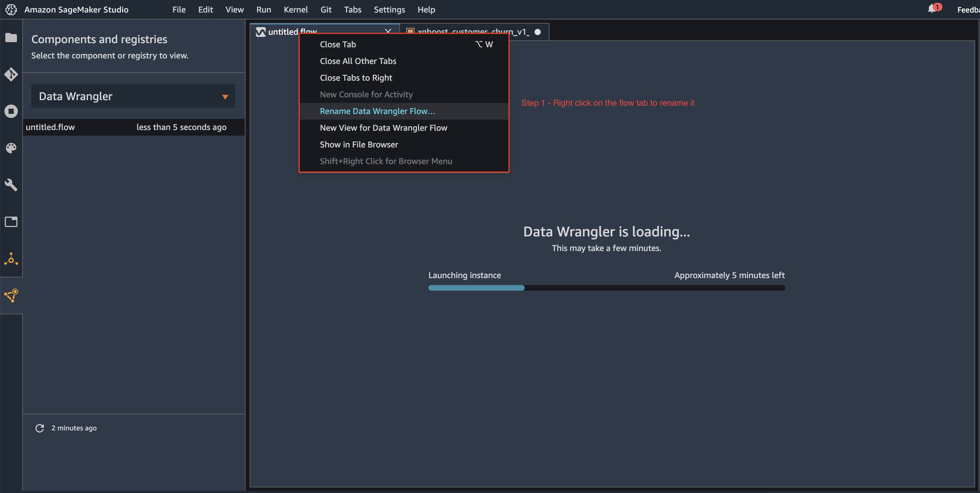The image size is (980, 493).
Task: Click 'less than 5 seconds ago' timestamp
Action: click(182, 127)
